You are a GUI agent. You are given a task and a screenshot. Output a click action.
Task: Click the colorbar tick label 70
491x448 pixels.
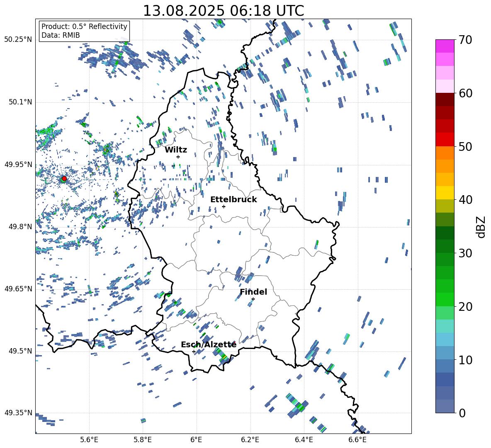pos(465,40)
